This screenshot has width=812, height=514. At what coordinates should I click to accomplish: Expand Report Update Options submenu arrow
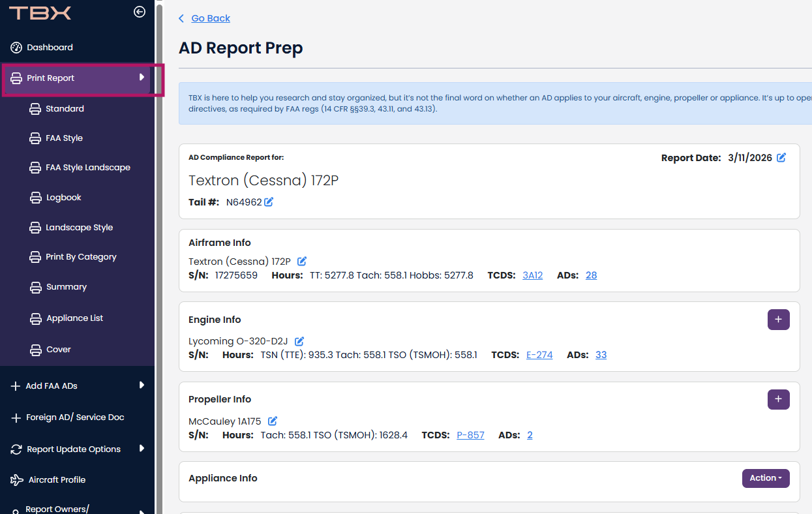(x=142, y=449)
